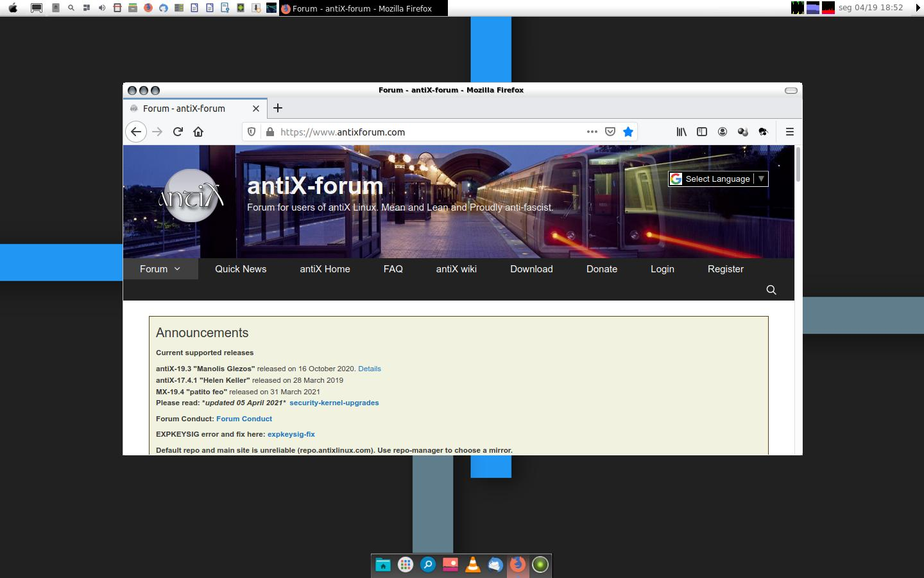Open the FAQ menu item
Screen dimensions: 924x578
click(393, 269)
